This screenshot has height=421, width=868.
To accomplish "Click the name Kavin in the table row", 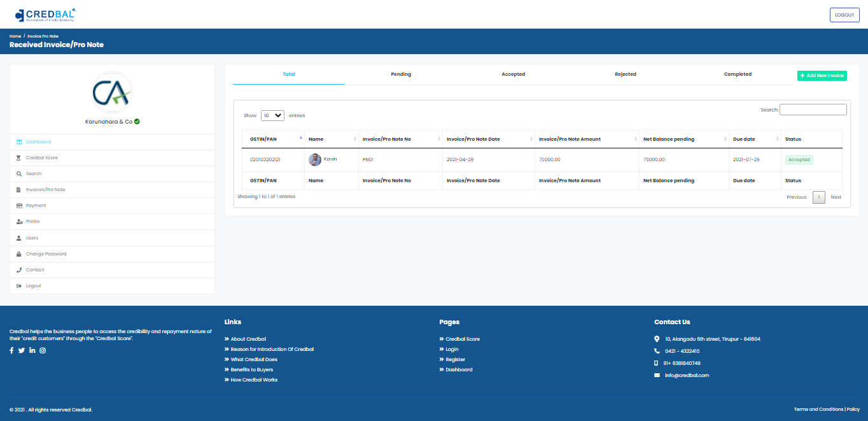I will pyautogui.click(x=330, y=159).
